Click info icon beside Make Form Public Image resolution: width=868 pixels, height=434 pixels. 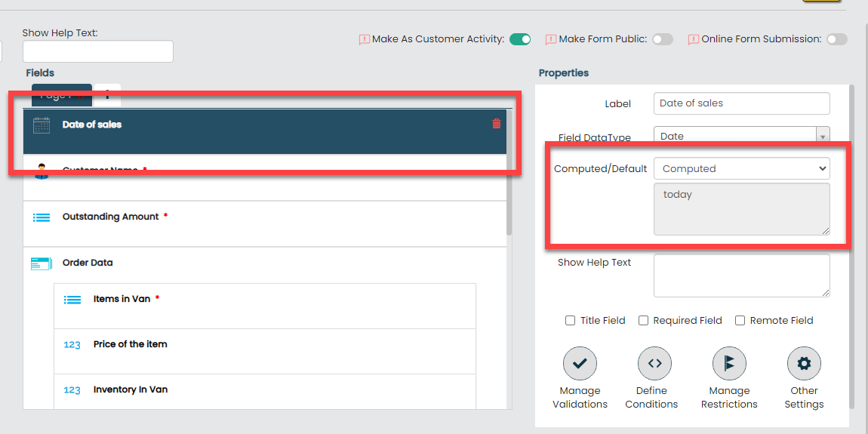[x=551, y=39]
